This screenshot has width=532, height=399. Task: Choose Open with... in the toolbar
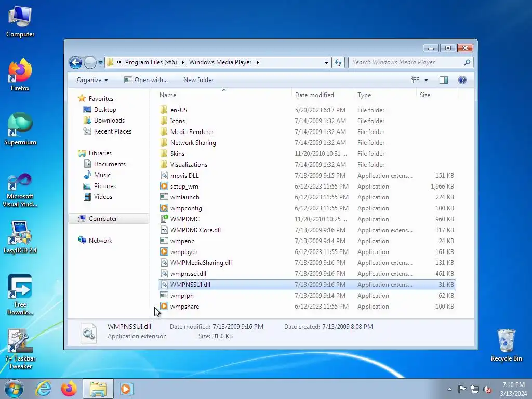pyautogui.click(x=146, y=80)
